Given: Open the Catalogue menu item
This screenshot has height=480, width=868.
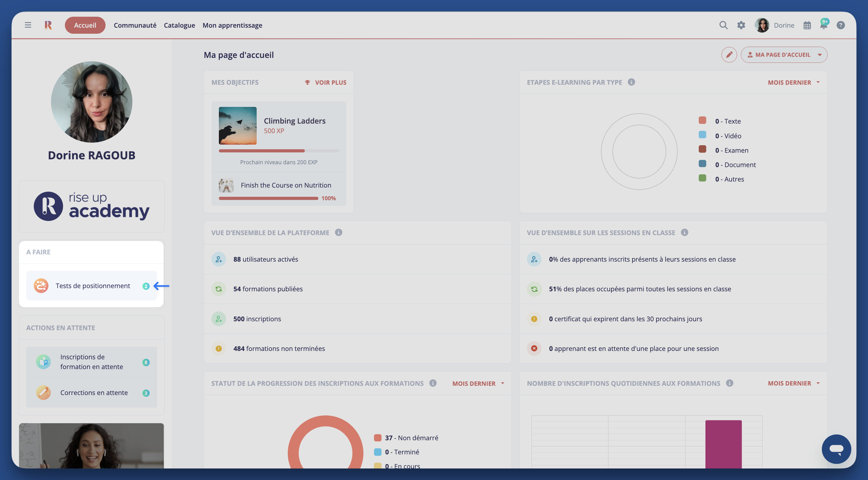Looking at the screenshot, I should (x=179, y=25).
